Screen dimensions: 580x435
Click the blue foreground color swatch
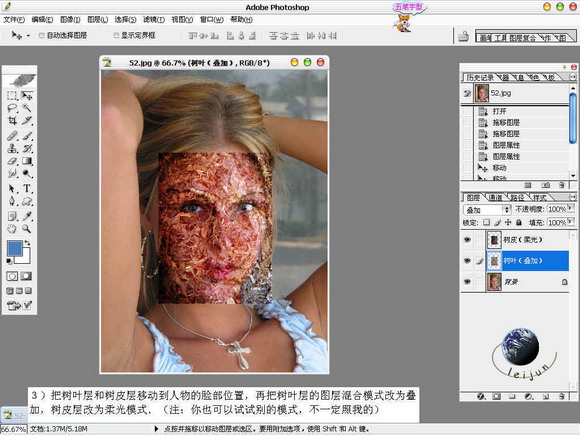pos(15,248)
